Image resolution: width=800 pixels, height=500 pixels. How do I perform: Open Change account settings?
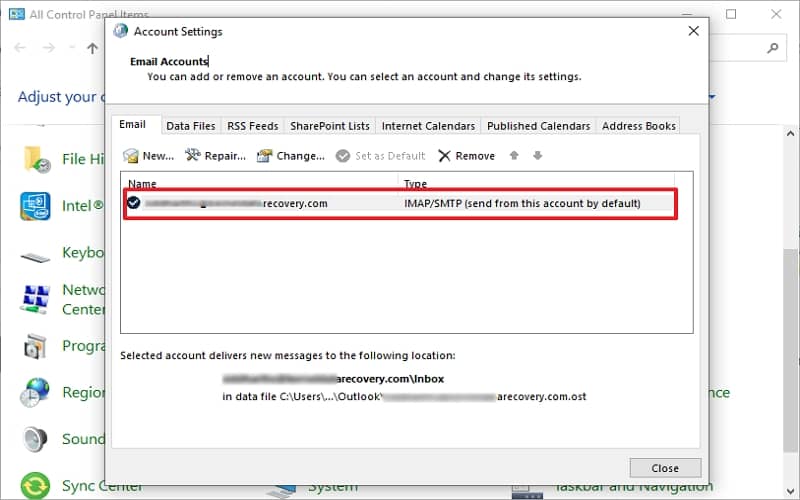(x=291, y=156)
